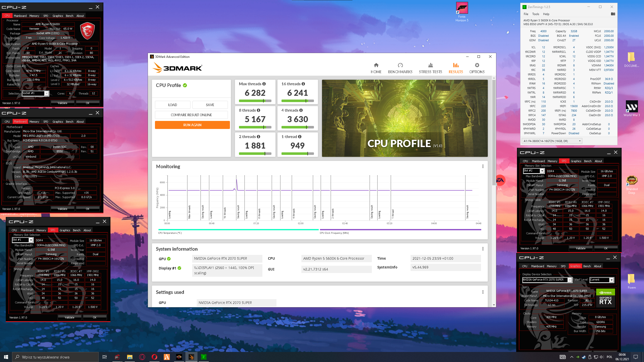
Task: Click the Max threads score progress bar
Action: [255, 101]
